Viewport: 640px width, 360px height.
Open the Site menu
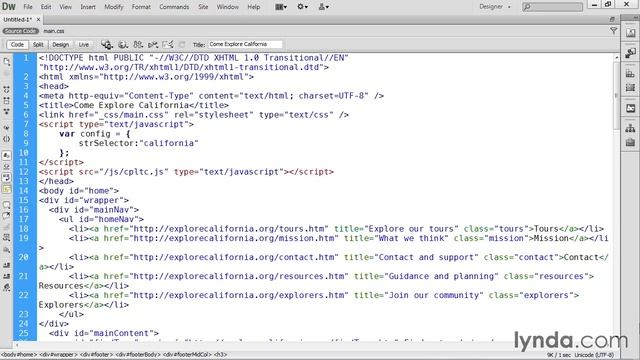(203, 7)
